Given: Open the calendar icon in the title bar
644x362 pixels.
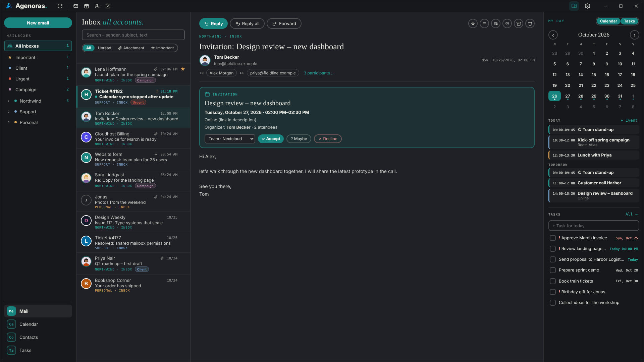Looking at the screenshot, I should pos(87,6).
